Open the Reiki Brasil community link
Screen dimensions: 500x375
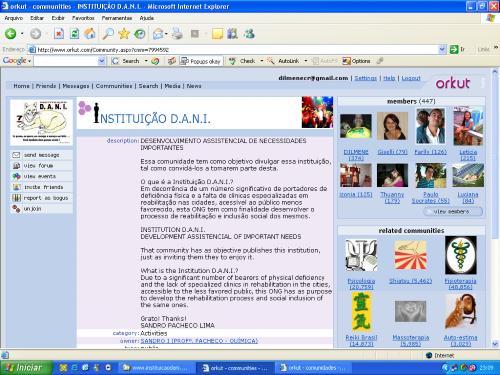point(361,340)
